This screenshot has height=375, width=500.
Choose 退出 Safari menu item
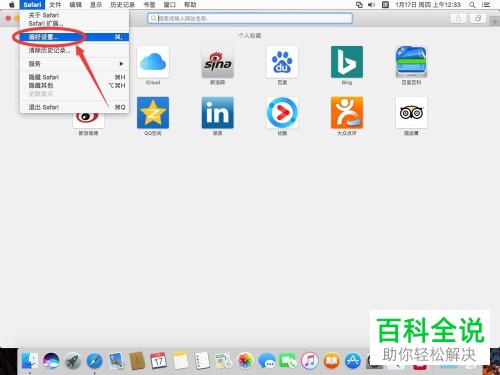click(74, 107)
